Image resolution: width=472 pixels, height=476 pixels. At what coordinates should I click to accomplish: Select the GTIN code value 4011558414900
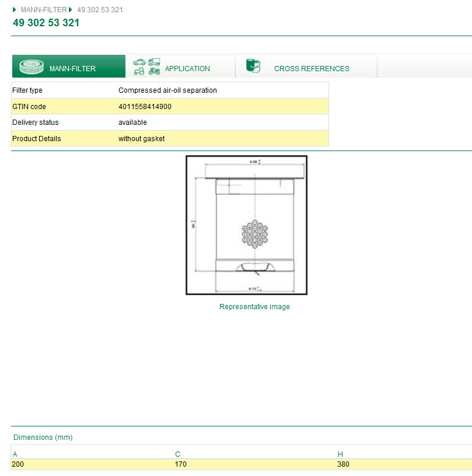[x=145, y=107]
